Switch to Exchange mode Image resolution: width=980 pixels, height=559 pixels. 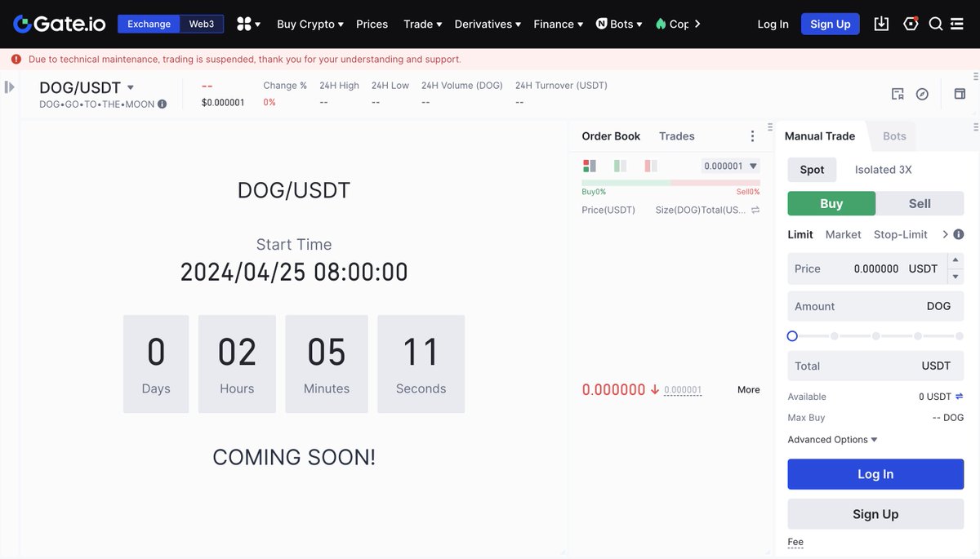tap(149, 24)
